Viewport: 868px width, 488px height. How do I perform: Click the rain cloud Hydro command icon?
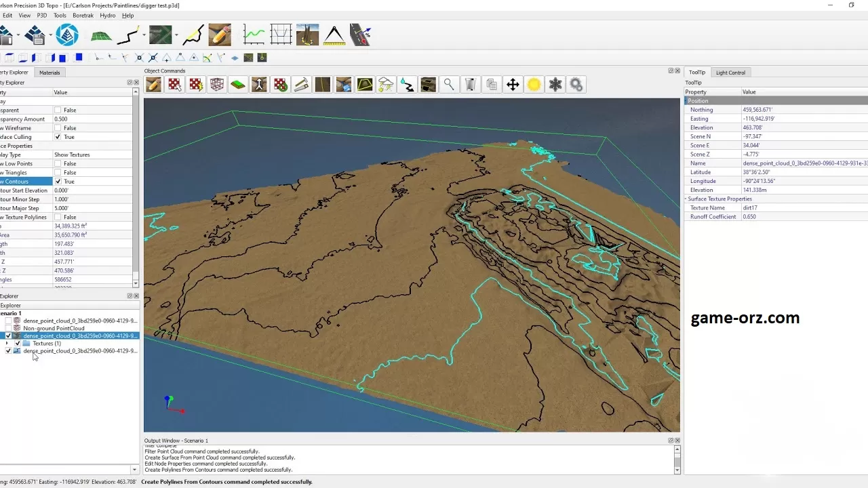click(x=386, y=85)
